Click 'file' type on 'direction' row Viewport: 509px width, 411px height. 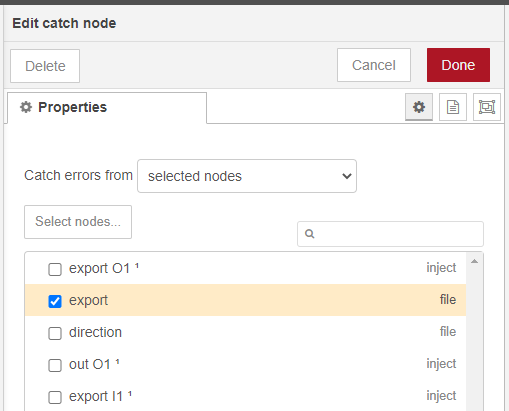(x=448, y=331)
